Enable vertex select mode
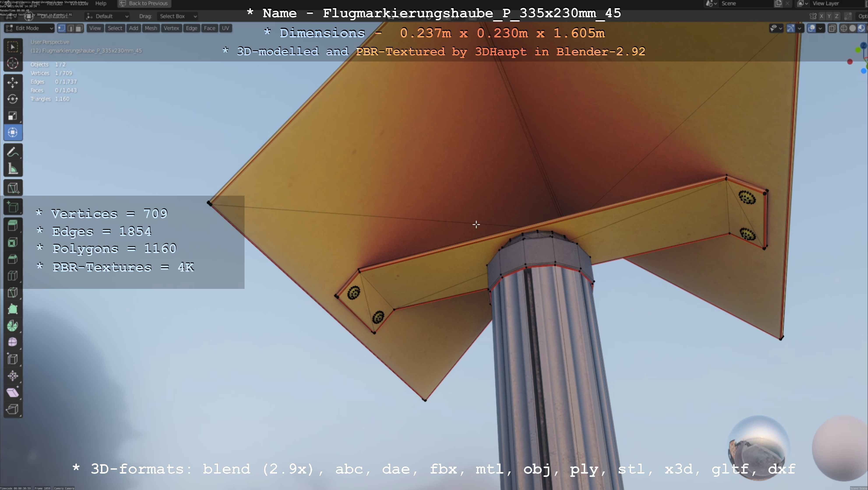Screen dimensions: 868x490 click(x=61, y=28)
